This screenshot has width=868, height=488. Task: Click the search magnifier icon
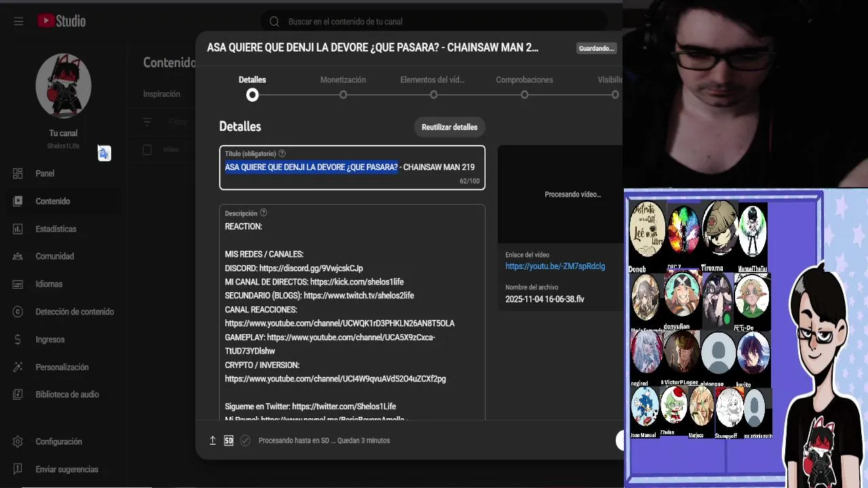click(x=275, y=22)
